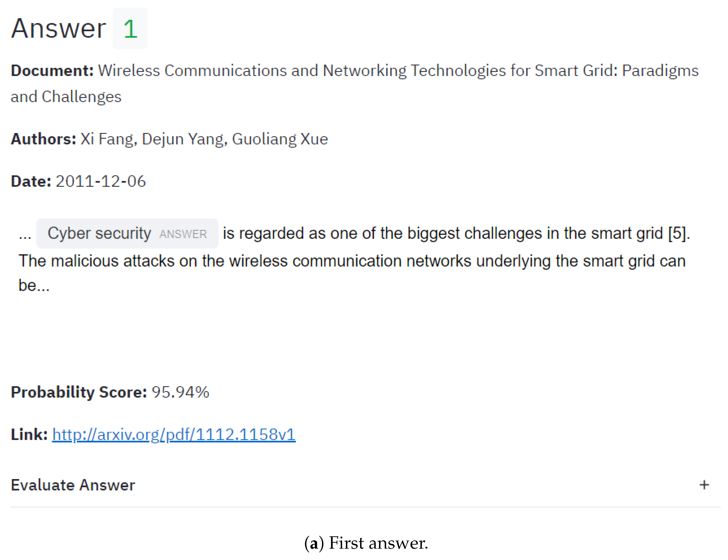
Task: Click the small gray ANSWER tag
Action: coord(183,234)
